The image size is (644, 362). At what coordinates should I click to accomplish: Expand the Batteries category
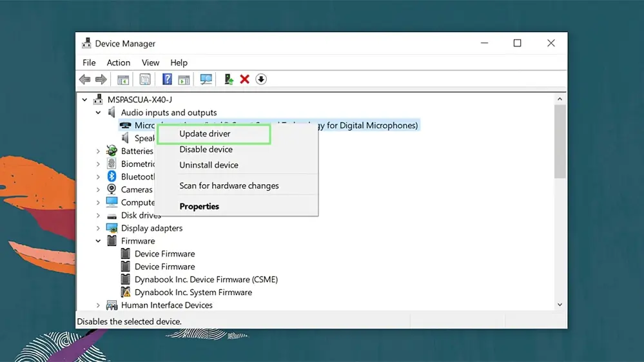pos(98,151)
